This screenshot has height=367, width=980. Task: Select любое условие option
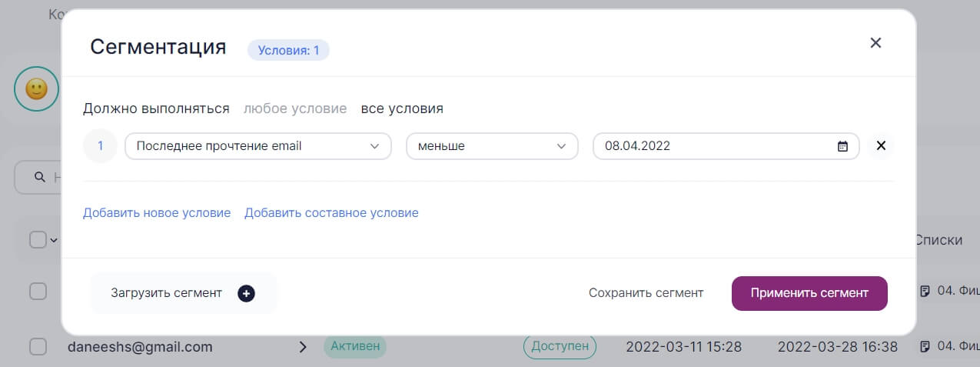tap(295, 108)
